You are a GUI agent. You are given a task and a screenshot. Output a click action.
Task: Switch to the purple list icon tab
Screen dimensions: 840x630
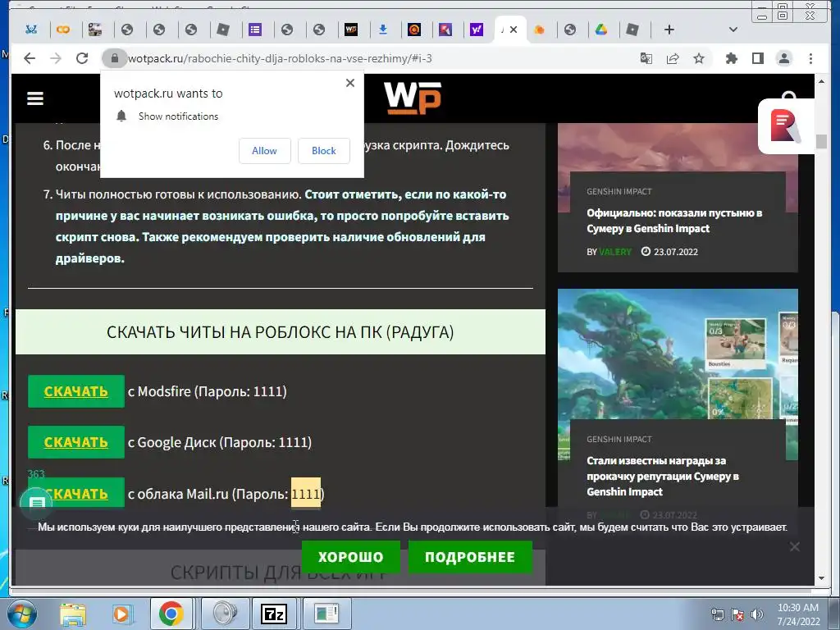click(x=255, y=30)
